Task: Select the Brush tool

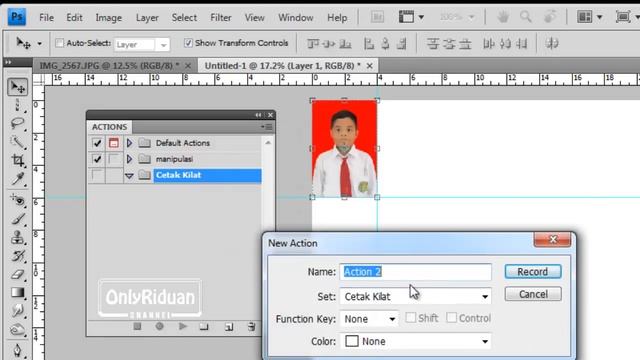Action: pos(18,219)
